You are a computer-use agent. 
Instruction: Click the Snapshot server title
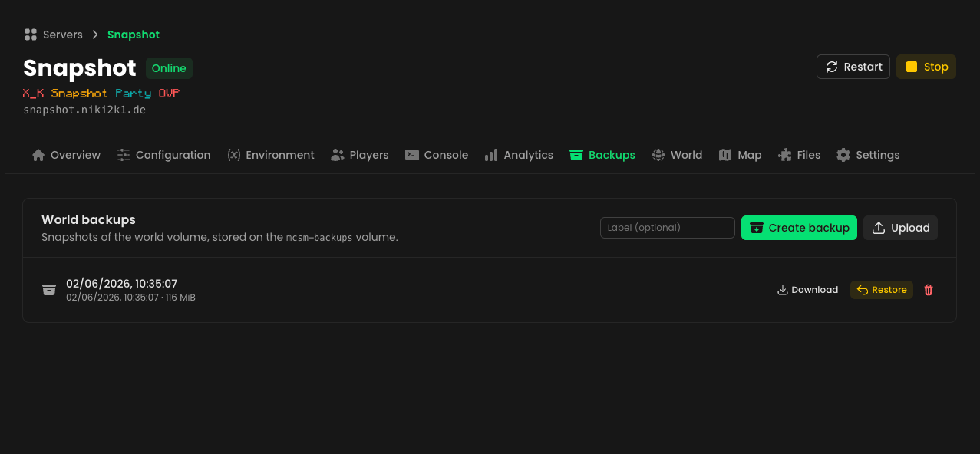[80, 68]
